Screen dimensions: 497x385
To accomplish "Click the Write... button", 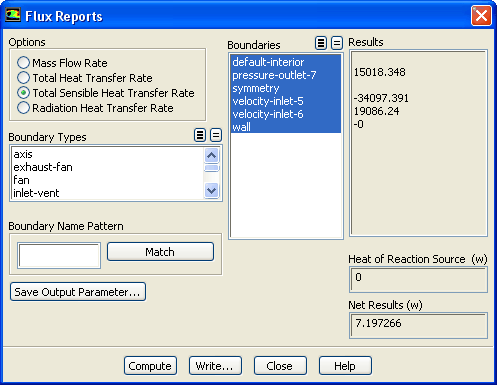I will 215,366.
